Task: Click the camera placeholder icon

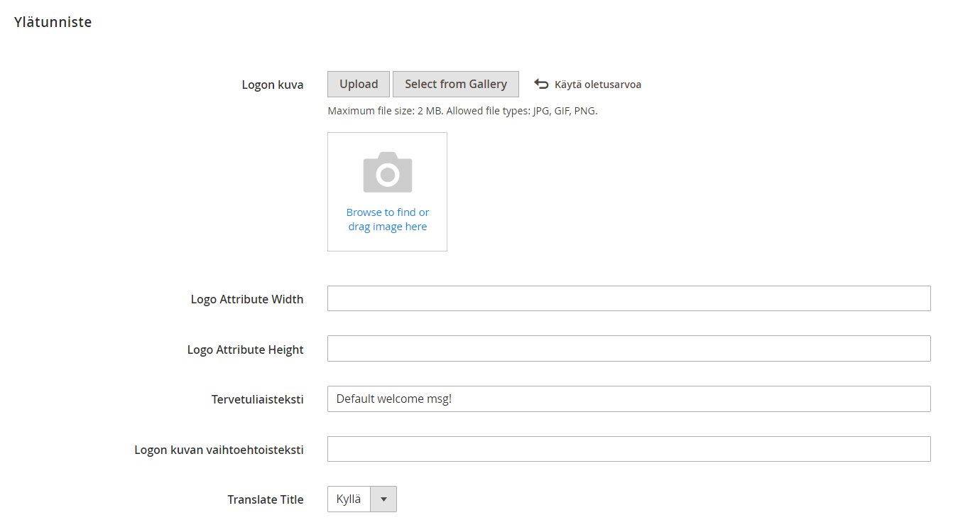Action: [387, 172]
